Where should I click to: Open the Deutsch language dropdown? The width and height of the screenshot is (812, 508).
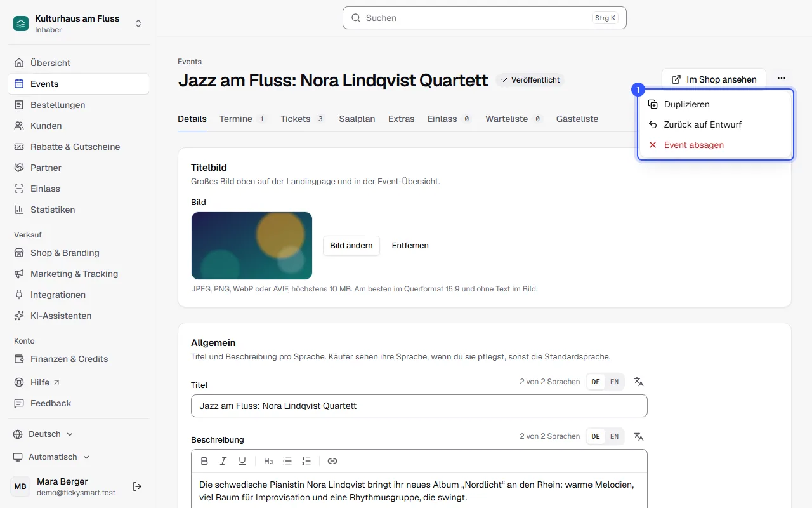pyautogui.click(x=43, y=434)
